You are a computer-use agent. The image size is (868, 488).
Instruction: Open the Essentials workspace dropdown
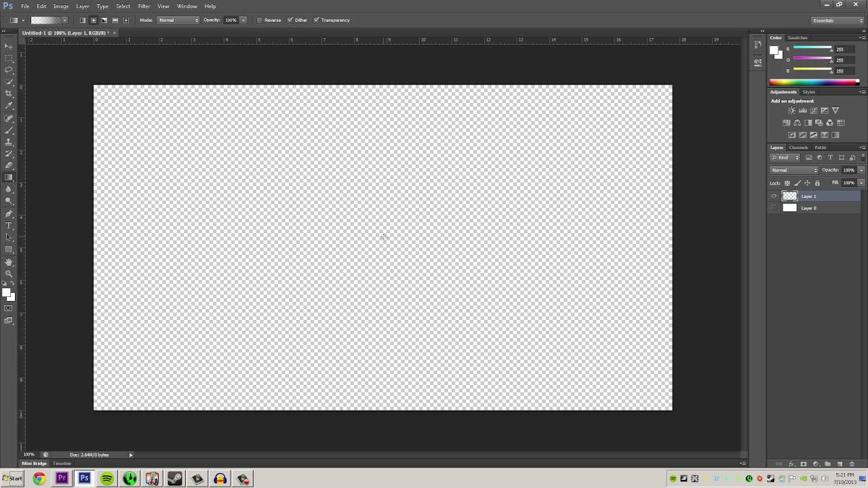tap(838, 20)
